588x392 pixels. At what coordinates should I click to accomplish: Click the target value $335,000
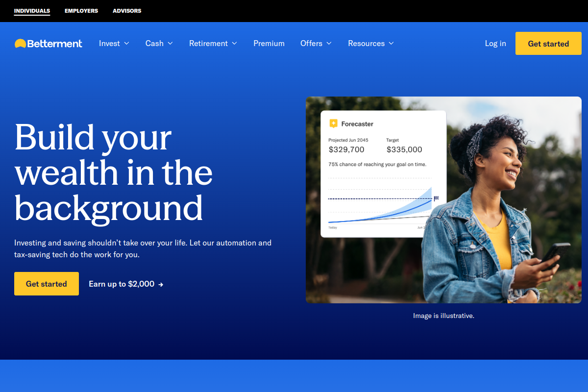(404, 149)
